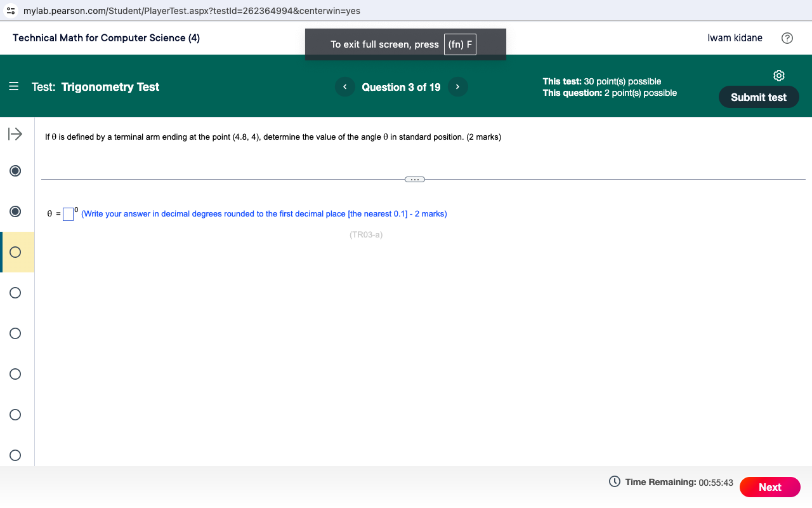Click the question text about terminal arm
812x508 pixels.
click(273, 137)
